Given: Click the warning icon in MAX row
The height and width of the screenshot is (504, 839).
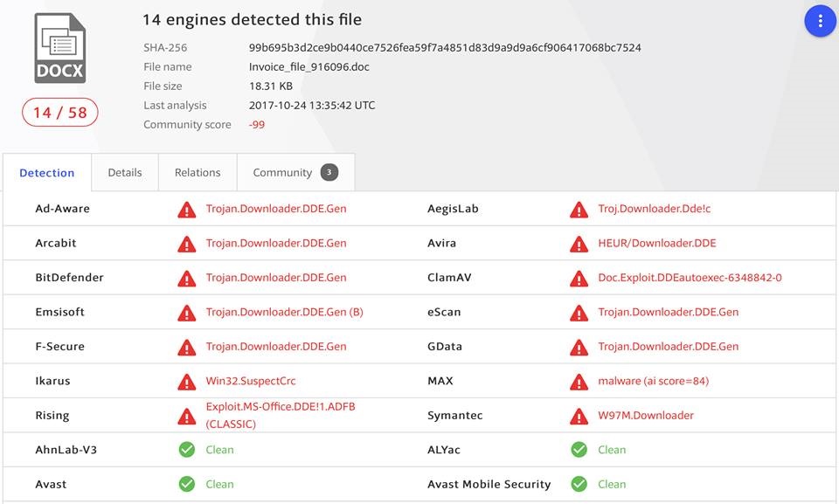Looking at the screenshot, I should (579, 382).
